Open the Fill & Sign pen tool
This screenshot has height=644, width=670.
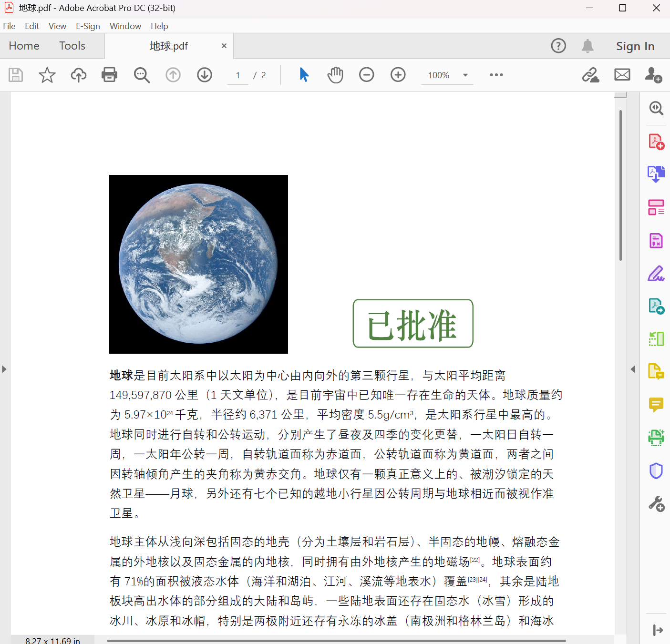pos(657,273)
